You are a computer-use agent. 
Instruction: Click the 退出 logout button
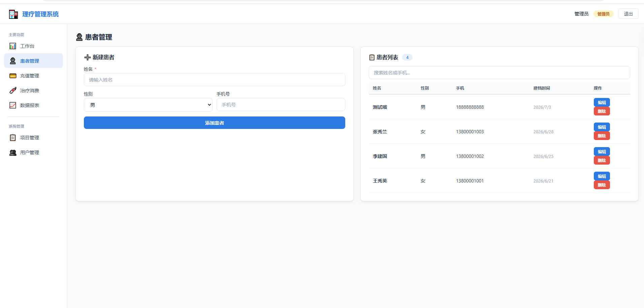click(628, 14)
